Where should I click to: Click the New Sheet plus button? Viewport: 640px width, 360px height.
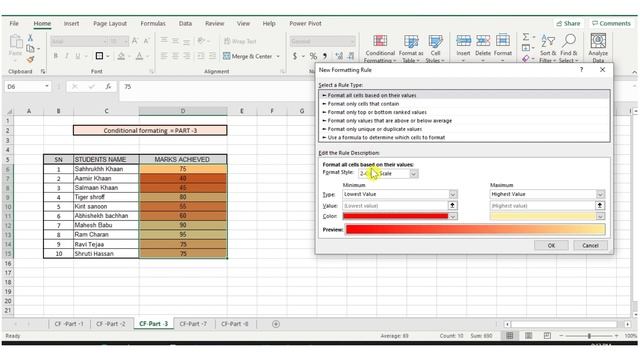click(276, 324)
